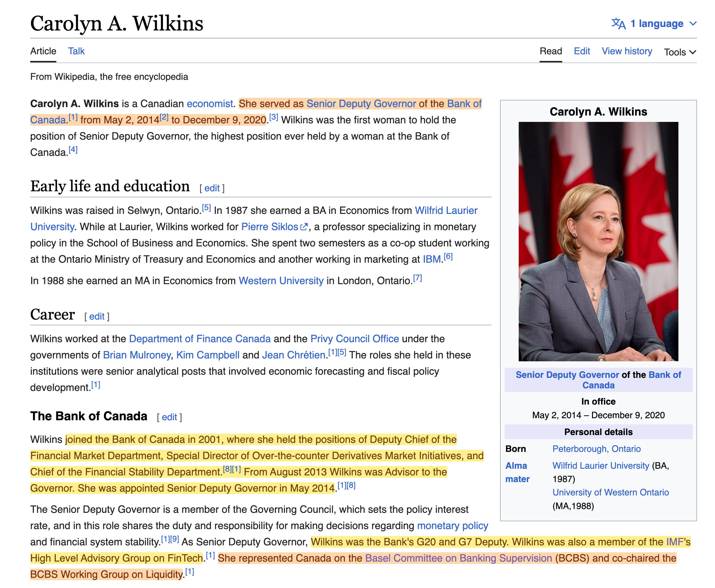
Task: Open citation [3] after December 9, 2020
Action: tap(274, 117)
